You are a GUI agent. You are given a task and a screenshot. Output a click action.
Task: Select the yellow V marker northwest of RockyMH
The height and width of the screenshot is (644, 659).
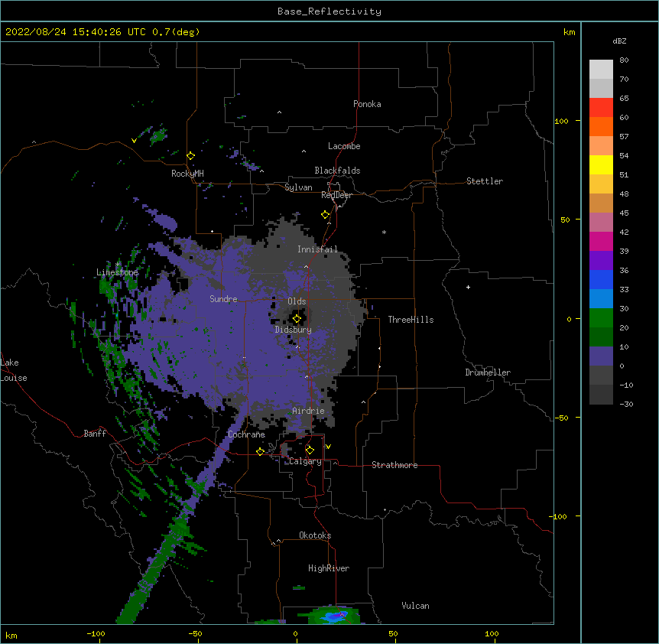[134, 141]
